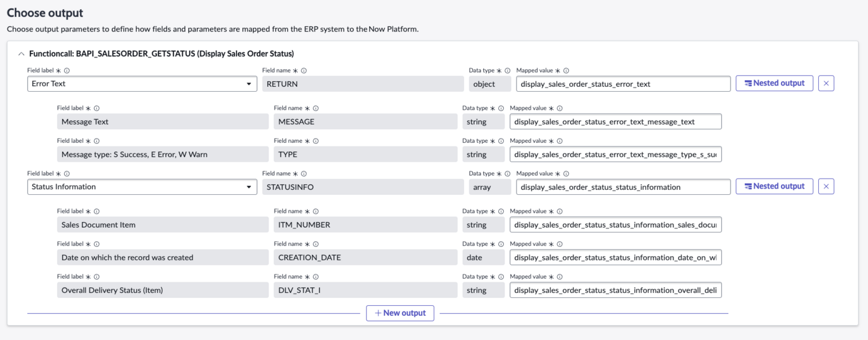Edit the error_text_message_text mapped value field
868x340 pixels.
(616, 122)
